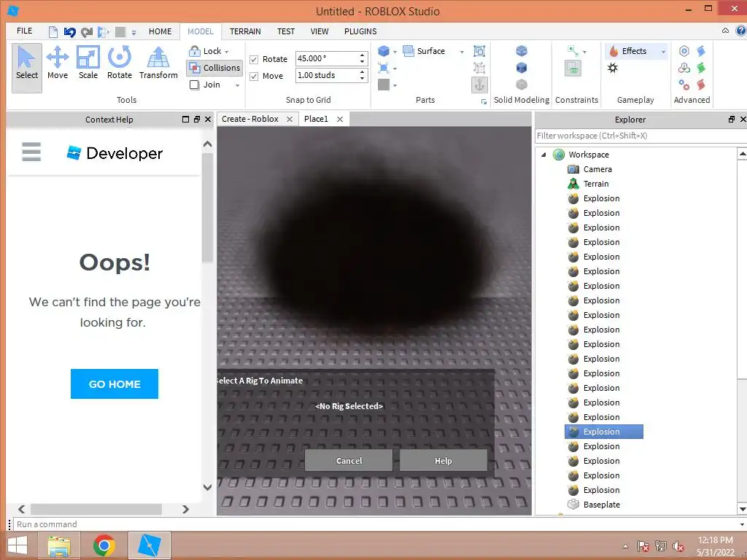Screen dimensions: 747x560
Task: Click the Group parts icon
Action: pyautogui.click(x=479, y=51)
